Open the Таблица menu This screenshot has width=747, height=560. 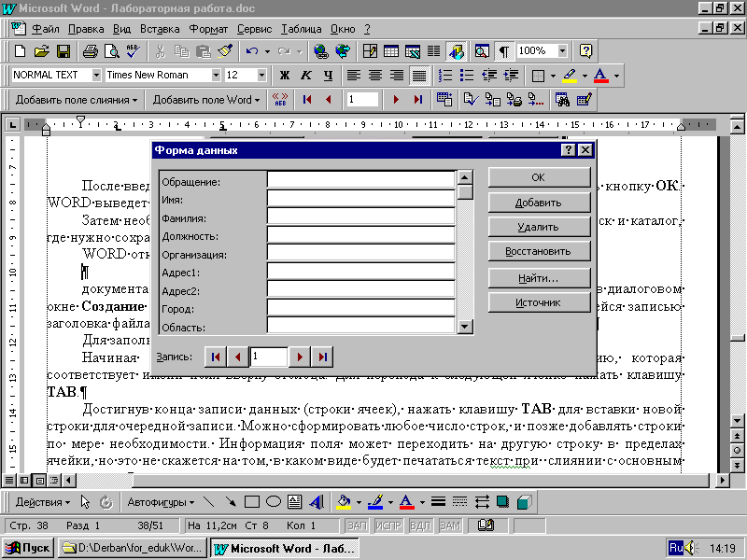(301, 29)
